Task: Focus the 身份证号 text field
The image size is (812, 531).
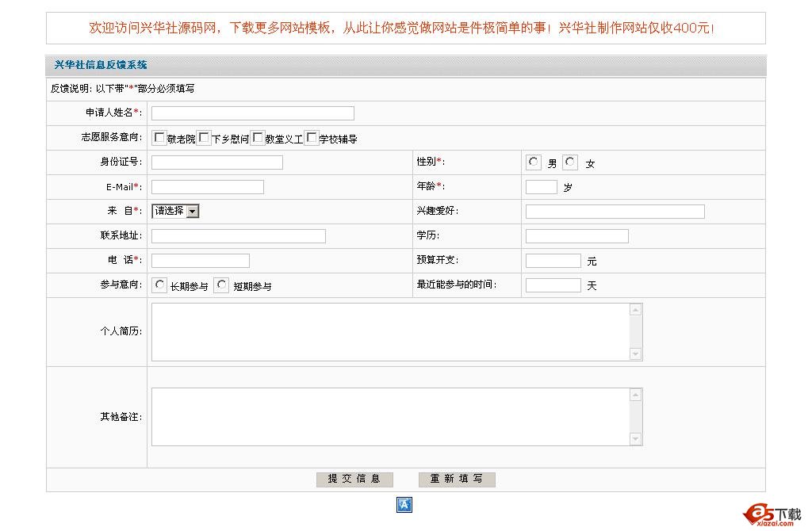Action: [x=216, y=162]
